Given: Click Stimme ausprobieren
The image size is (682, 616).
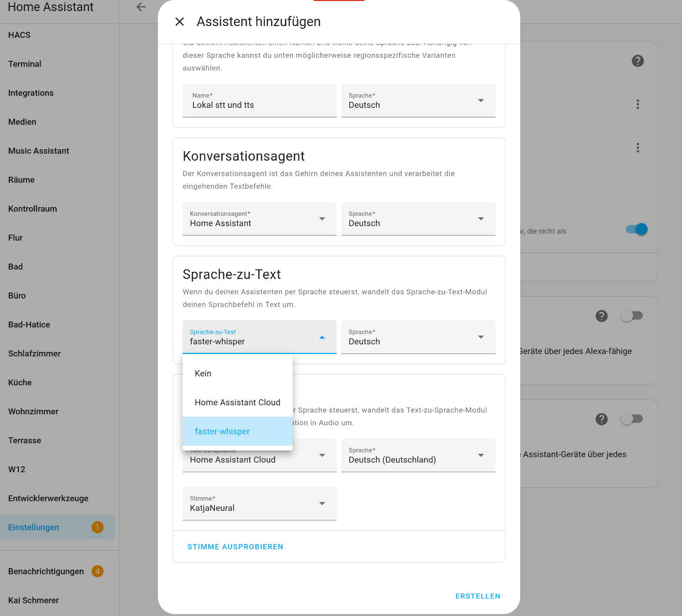Looking at the screenshot, I should point(235,547).
